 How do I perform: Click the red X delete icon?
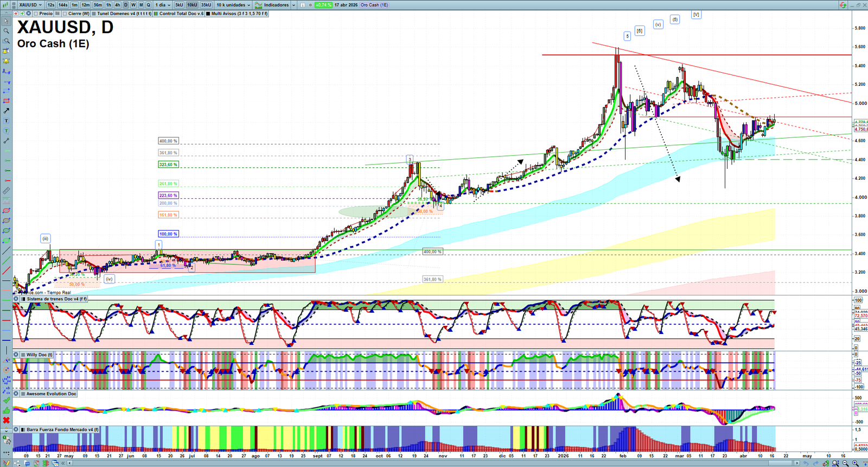point(7,420)
